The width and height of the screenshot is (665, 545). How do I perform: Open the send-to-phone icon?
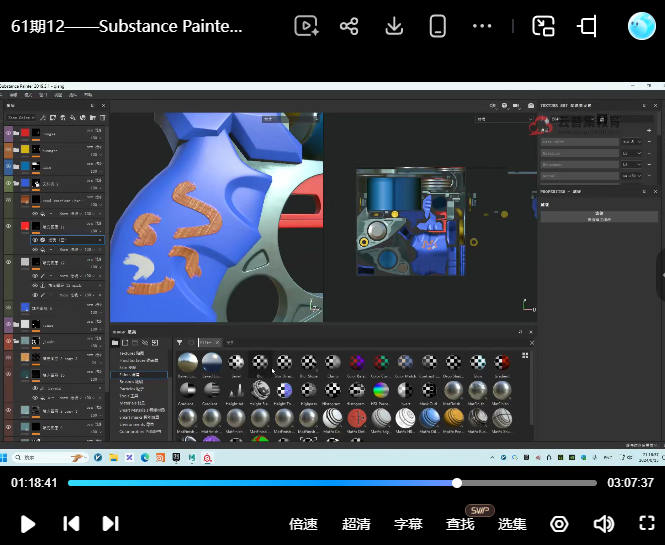437,26
